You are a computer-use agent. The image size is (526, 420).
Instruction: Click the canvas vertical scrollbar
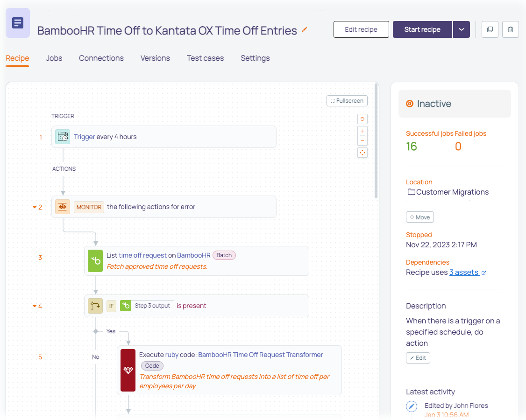[x=376, y=141]
